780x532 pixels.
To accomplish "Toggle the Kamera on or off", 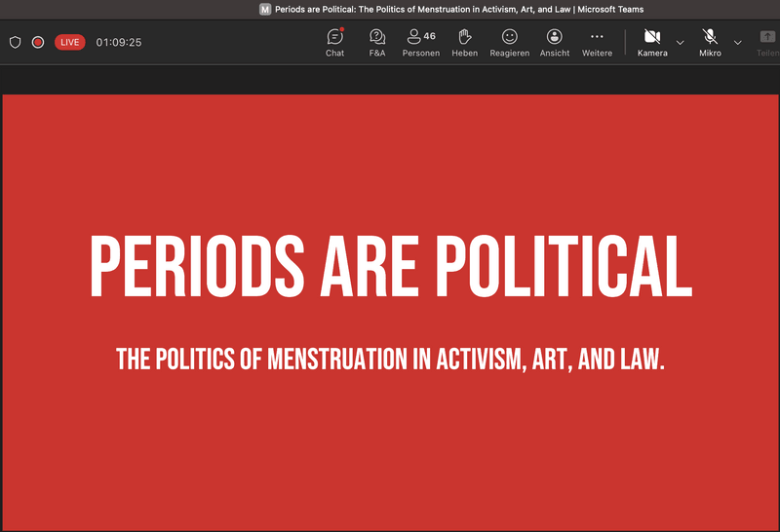I will pyautogui.click(x=652, y=42).
